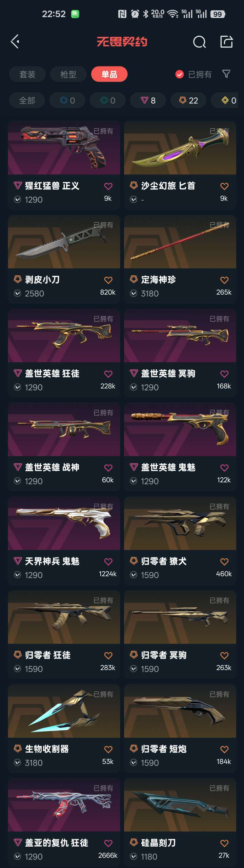The height and width of the screenshot is (868, 244).
Task: Select the 单品 tab
Action: coord(109,74)
